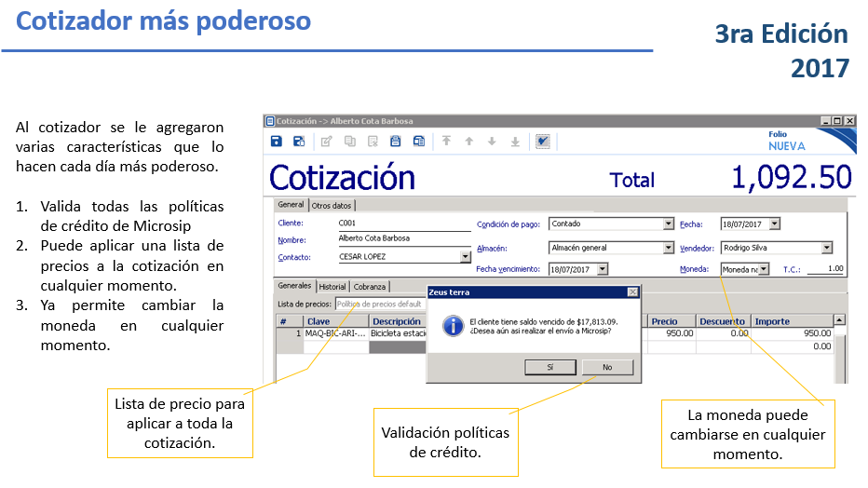Click Sí in Zeus terra dialog
The height and width of the screenshot is (488, 868).
[550, 367]
